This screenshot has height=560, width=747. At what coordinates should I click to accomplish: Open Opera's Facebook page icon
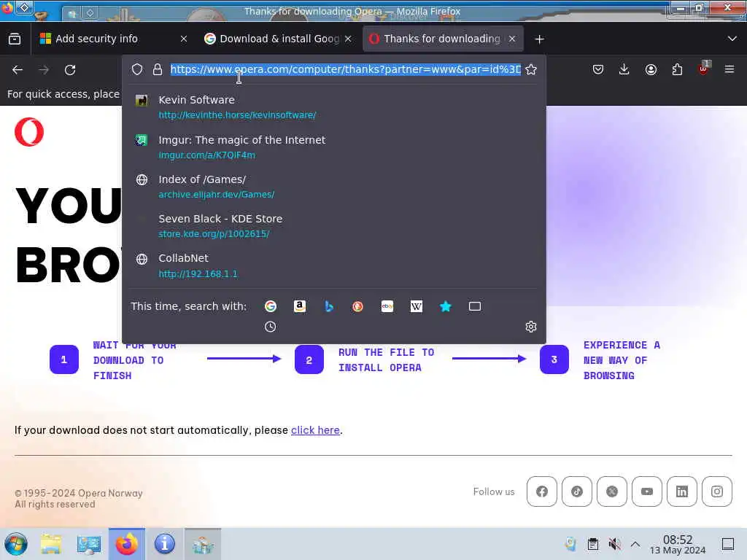(542, 491)
